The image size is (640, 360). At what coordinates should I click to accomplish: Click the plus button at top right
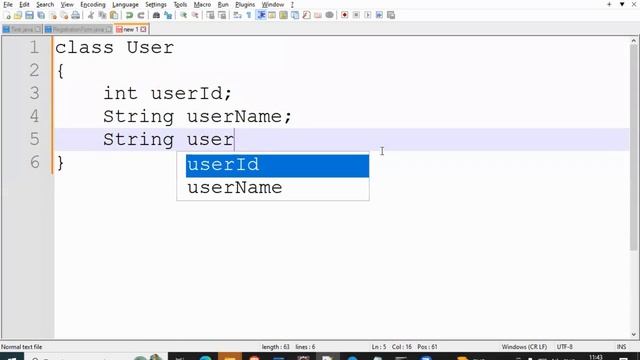tap(609, 4)
